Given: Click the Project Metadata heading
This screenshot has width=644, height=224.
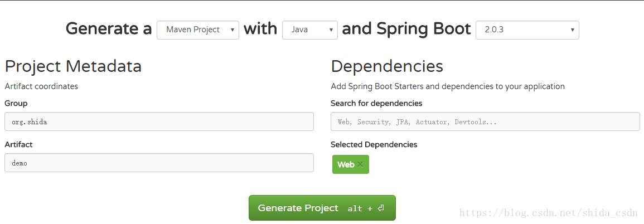Looking at the screenshot, I should tap(73, 66).
